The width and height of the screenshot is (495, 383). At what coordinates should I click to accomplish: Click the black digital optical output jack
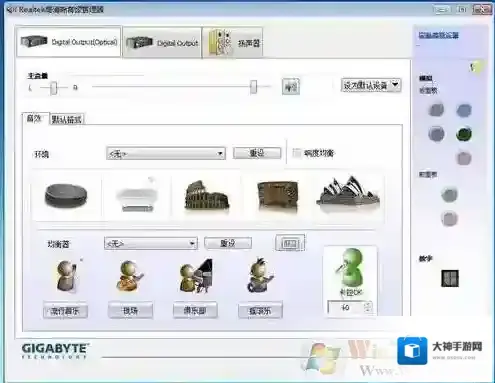point(450,278)
